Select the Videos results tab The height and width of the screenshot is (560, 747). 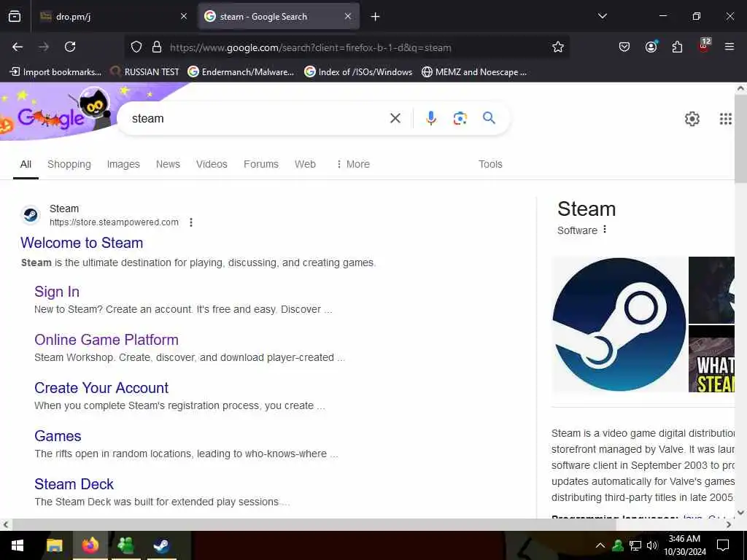(212, 164)
